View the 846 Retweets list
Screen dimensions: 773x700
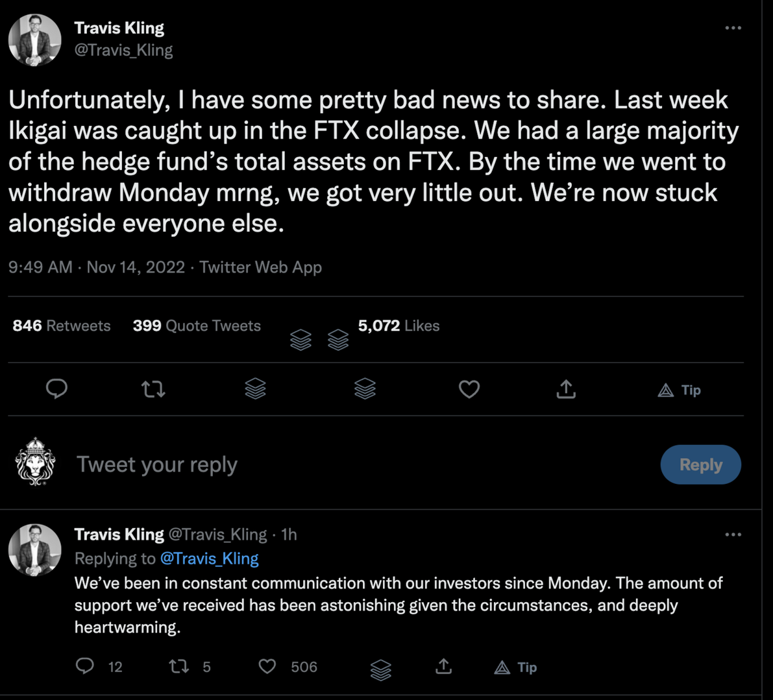[x=62, y=326]
